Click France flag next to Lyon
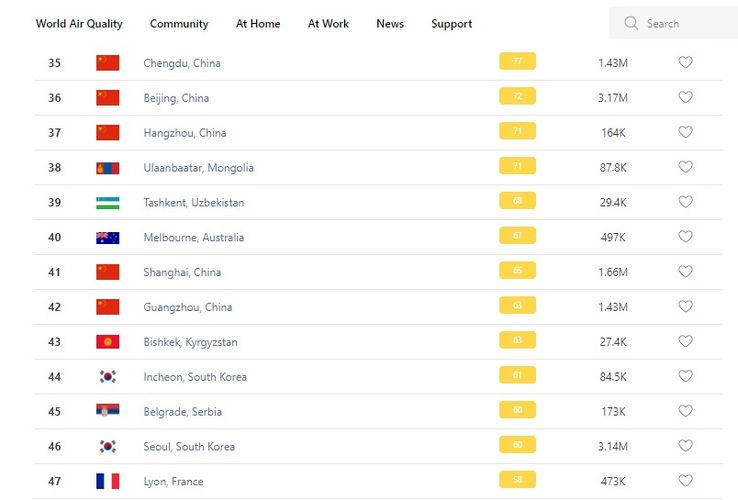The height and width of the screenshot is (500, 738). 107,481
